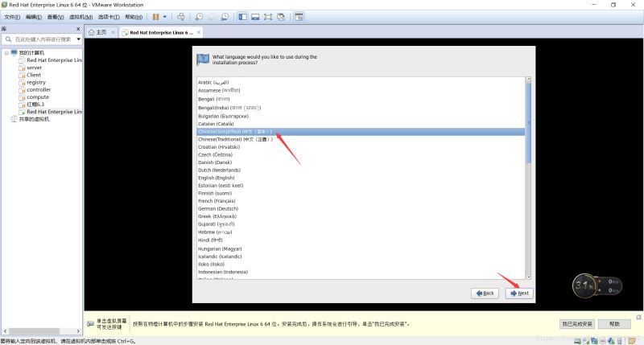Viewport: 644px width, 345px height.
Task: Click the 我已完成安装 button
Action: click(577, 323)
